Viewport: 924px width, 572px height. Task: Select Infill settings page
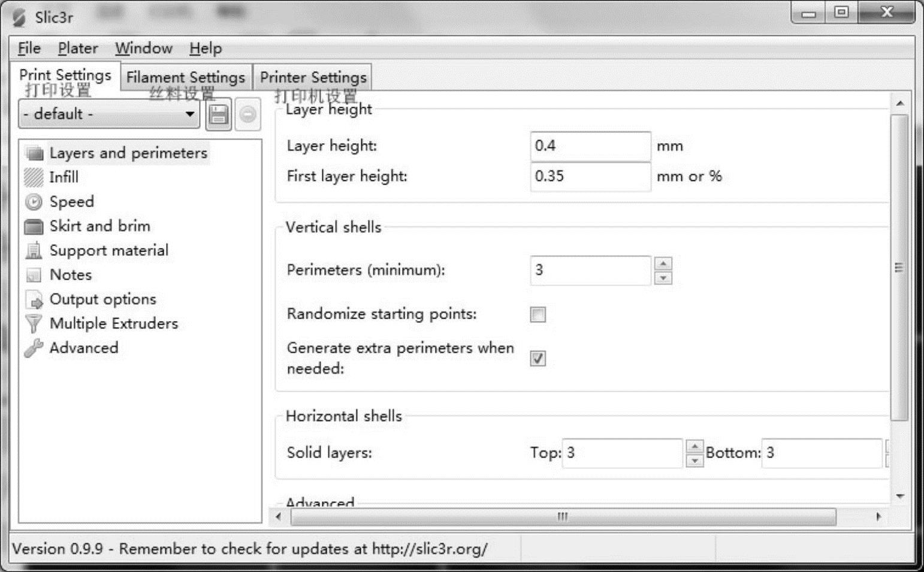tap(64, 177)
